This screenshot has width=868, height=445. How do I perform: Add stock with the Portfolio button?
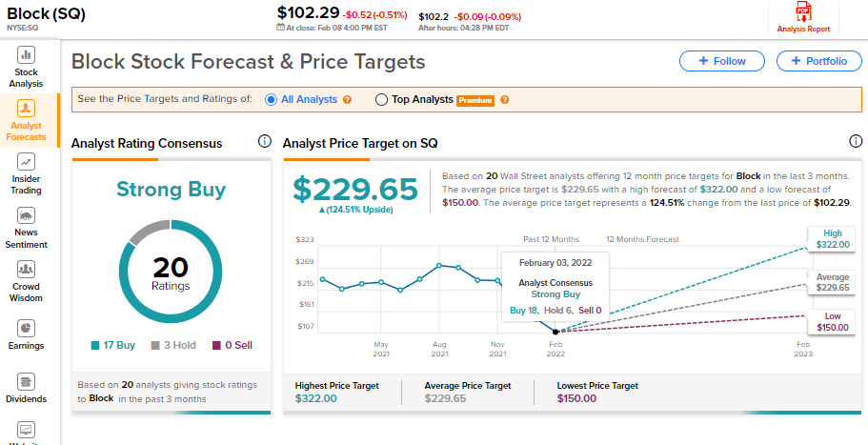(818, 61)
